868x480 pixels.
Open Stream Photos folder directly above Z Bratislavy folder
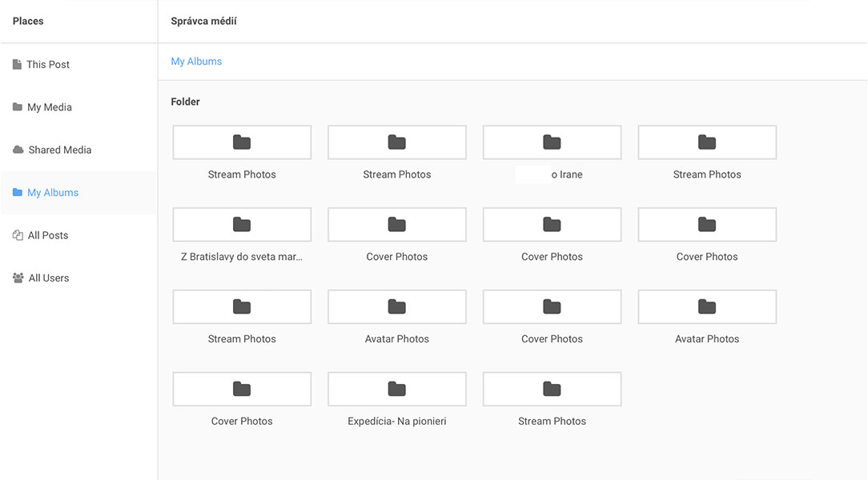pyautogui.click(x=242, y=142)
